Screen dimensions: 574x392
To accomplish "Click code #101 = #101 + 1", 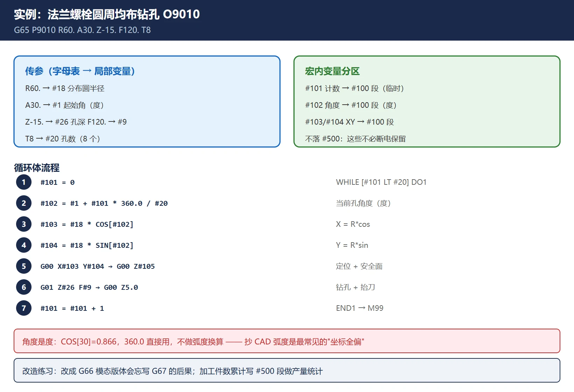I will coord(72,308).
